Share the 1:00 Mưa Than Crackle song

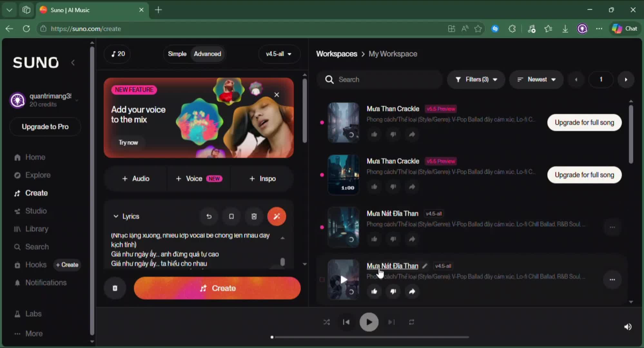(x=412, y=187)
